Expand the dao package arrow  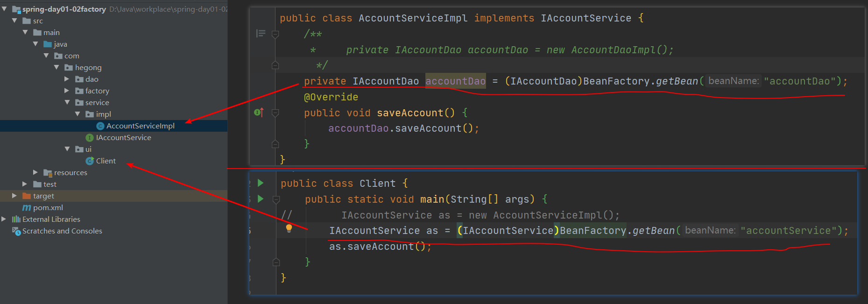pos(67,79)
